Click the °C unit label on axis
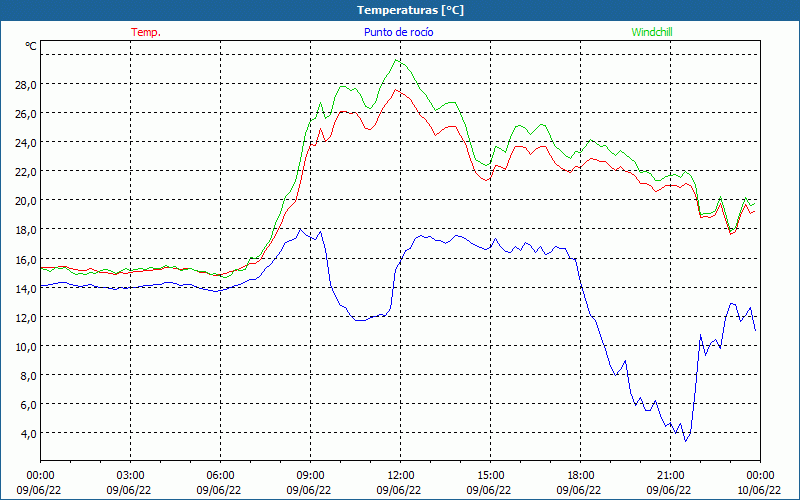Image resolution: width=800 pixels, height=500 pixels. click(31, 46)
